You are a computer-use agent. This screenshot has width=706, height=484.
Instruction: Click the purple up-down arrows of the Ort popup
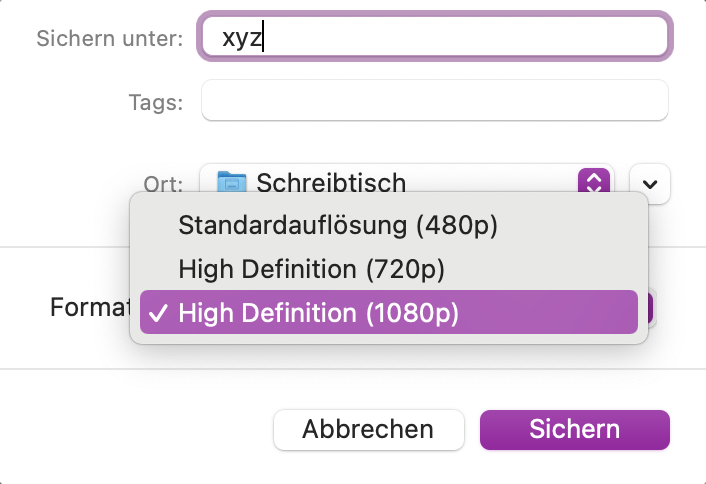click(594, 182)
